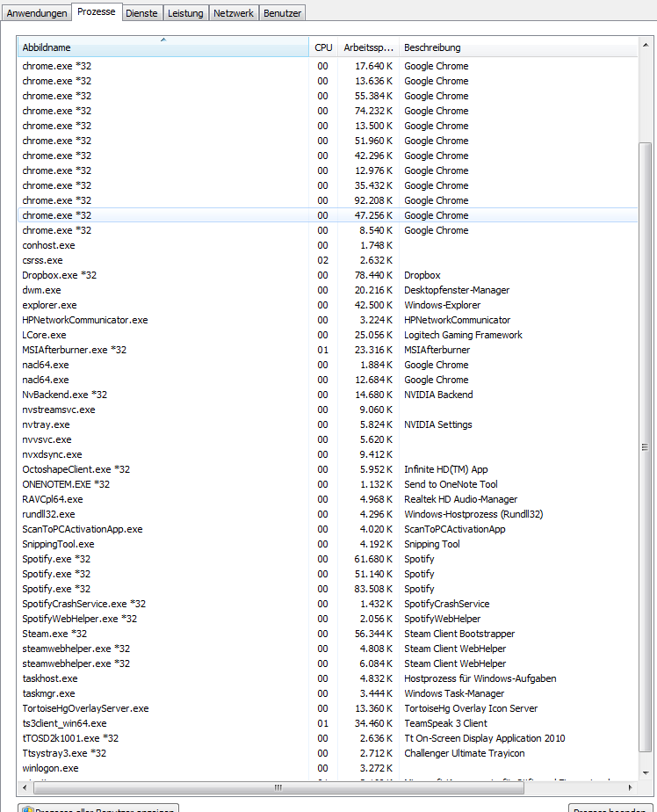The width and height of the screenshot is (657, 812).
Task: Select Ttsystray3.exe *32 process
Action: (328, 753)
